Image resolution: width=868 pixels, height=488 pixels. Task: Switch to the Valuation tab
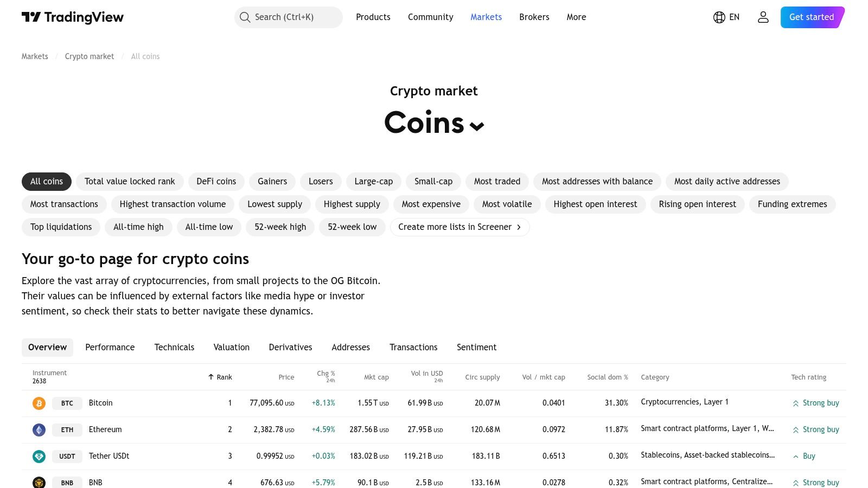pos(232,348)
